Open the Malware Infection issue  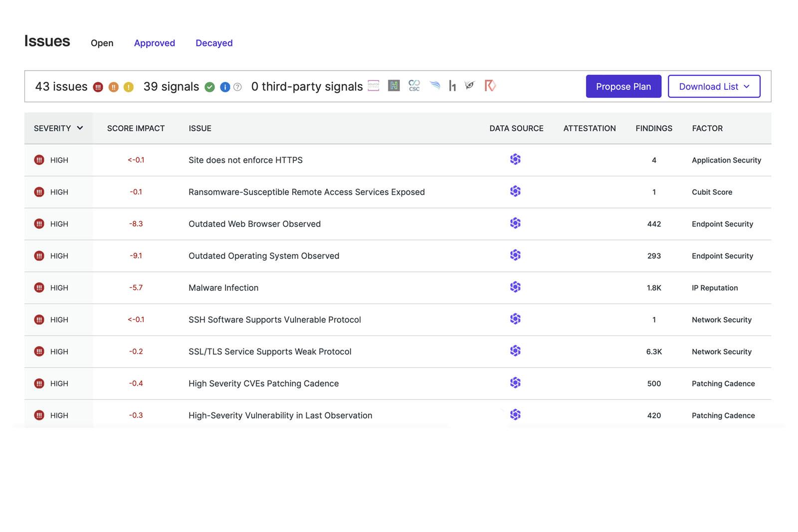point(223,288)
